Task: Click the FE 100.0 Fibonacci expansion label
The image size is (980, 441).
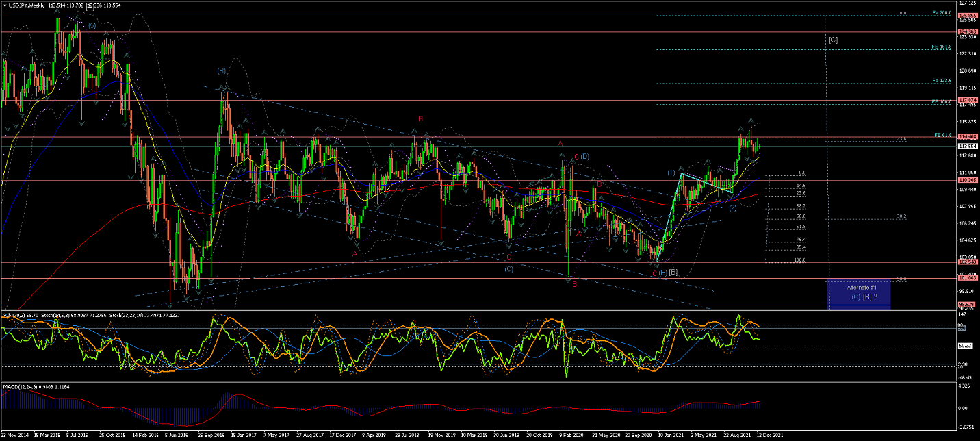Action: (x=942, y=102)
